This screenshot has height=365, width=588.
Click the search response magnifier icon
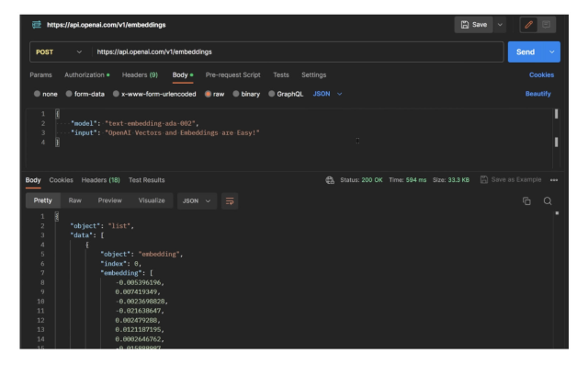(548, 201)
